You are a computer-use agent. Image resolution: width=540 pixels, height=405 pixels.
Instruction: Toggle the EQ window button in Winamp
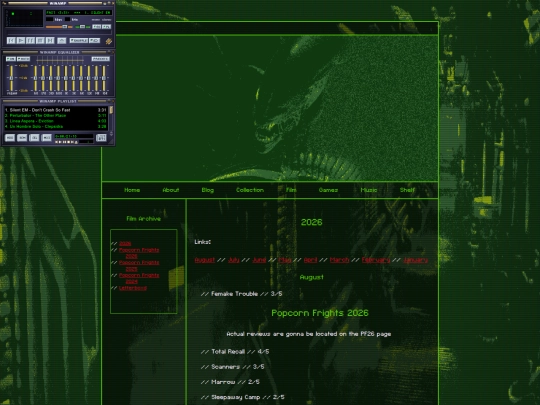click(x=96, y=27)
